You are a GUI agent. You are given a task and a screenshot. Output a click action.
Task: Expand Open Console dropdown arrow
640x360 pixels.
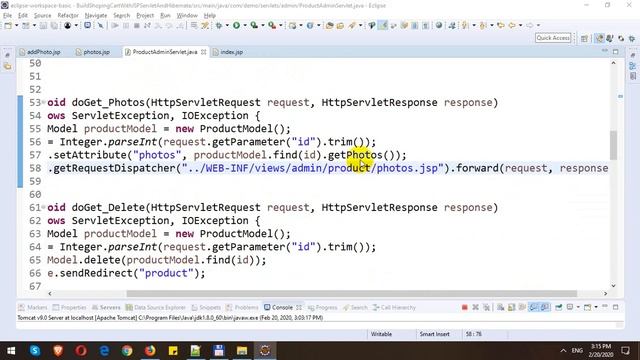(596, 307)
